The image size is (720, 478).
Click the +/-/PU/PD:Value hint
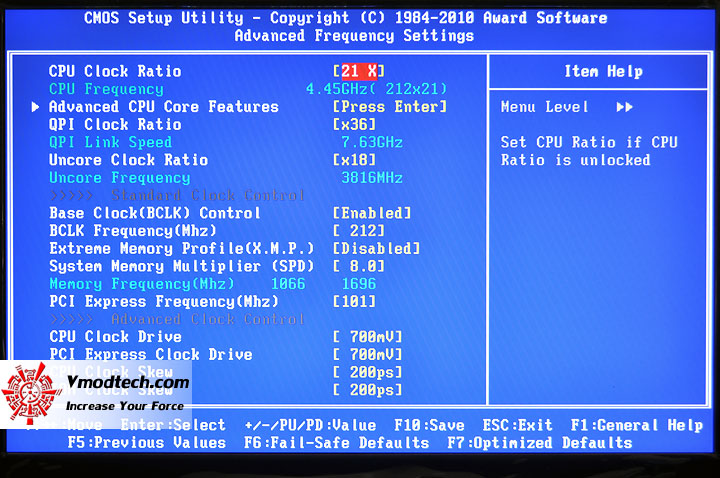coord(310,425)
